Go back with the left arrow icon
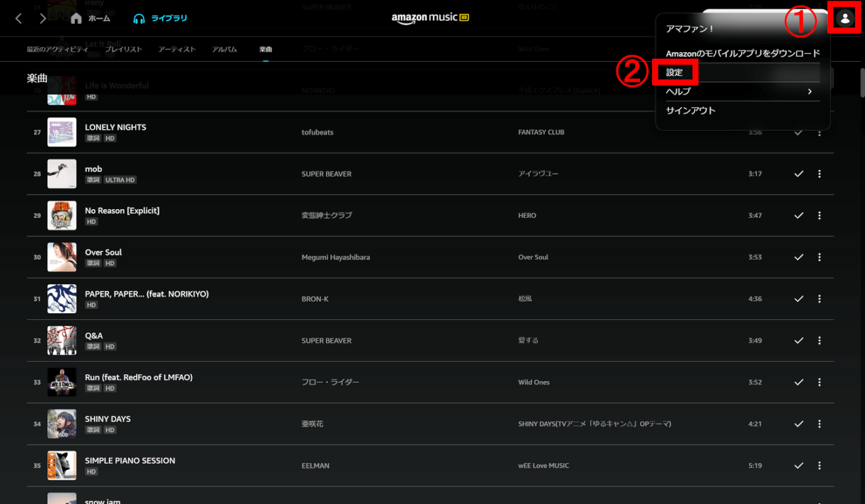 18,18
